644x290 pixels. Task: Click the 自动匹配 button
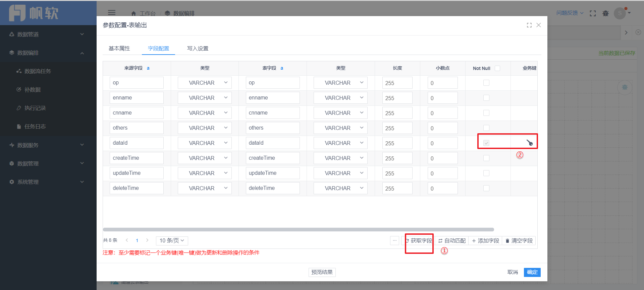click(452, 240)
